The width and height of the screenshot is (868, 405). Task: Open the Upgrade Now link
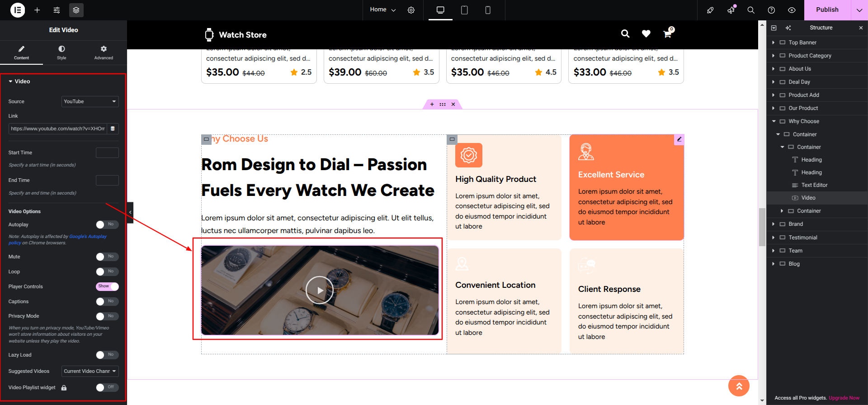point(844,398)
